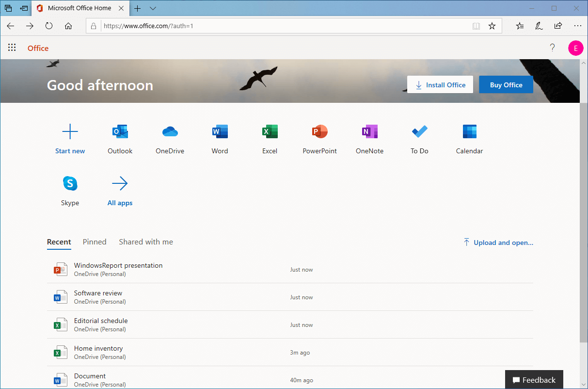Go forward in the browser

click(30, 26)
